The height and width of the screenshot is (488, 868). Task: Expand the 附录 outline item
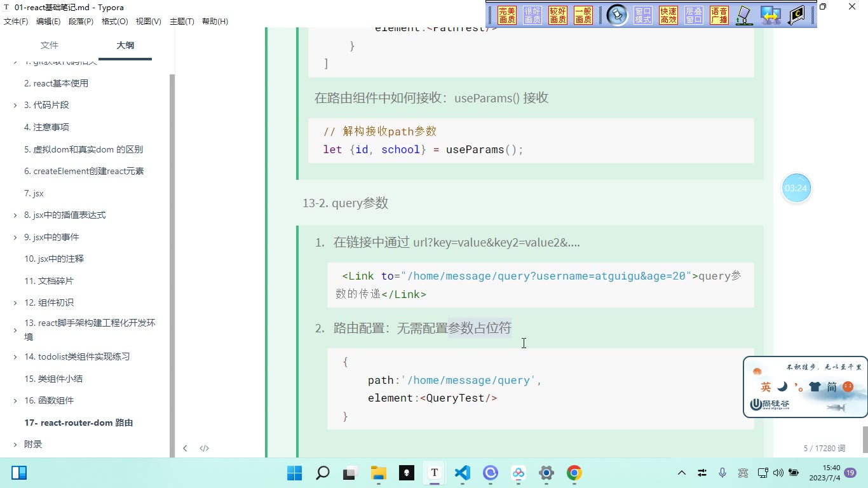click(x=15, y=445)
